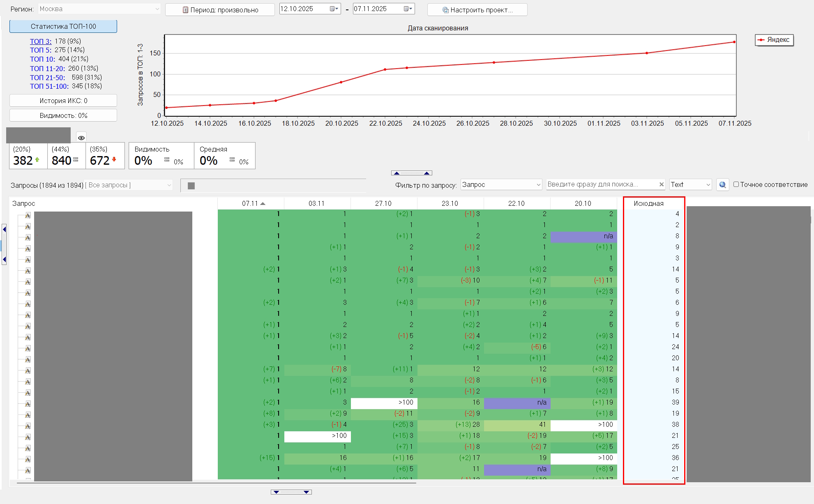Click the Исходная column header
This screenshot has height=504, width=814.
tap(648, 203)
